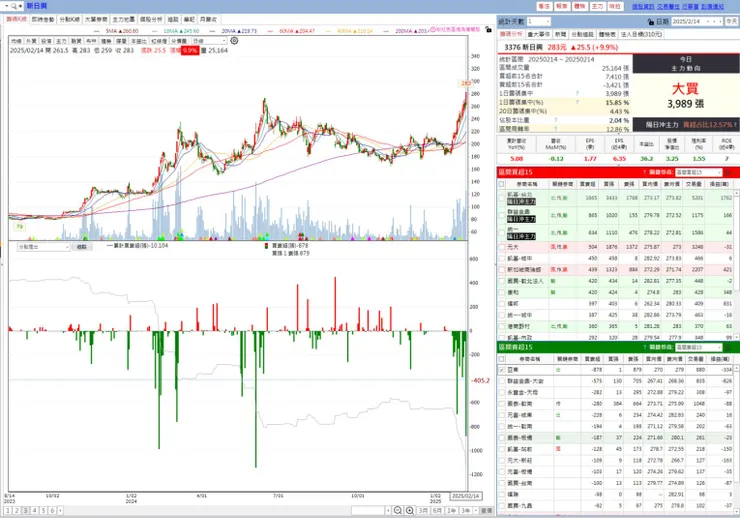Toggle checkbox for 國票-敦北法人 row

(501, 281)
